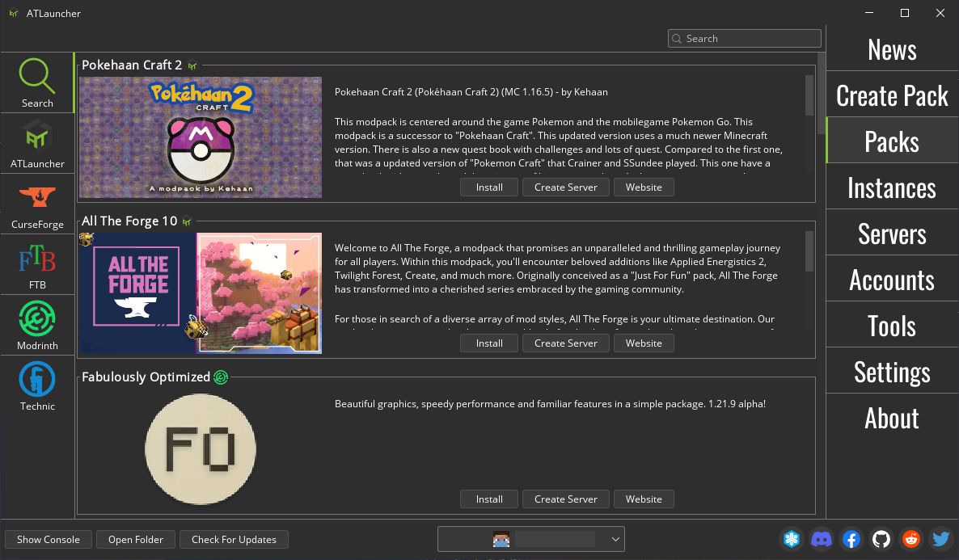The width and height of the screenshot is (959, 560).
Task: Open the GitHub icon at the bottom
Action: point(881,539)
